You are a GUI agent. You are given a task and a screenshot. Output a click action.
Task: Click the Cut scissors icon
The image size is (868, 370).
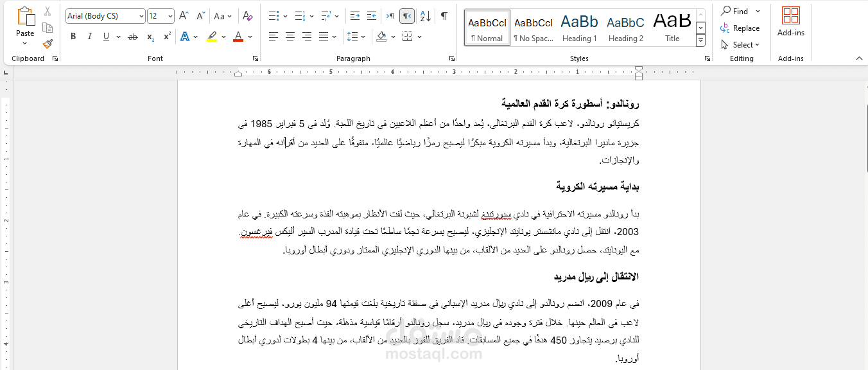point(48,12)
